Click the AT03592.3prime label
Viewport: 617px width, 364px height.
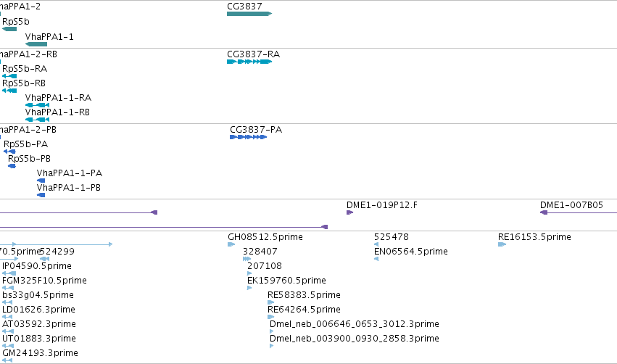pos(39,324)
